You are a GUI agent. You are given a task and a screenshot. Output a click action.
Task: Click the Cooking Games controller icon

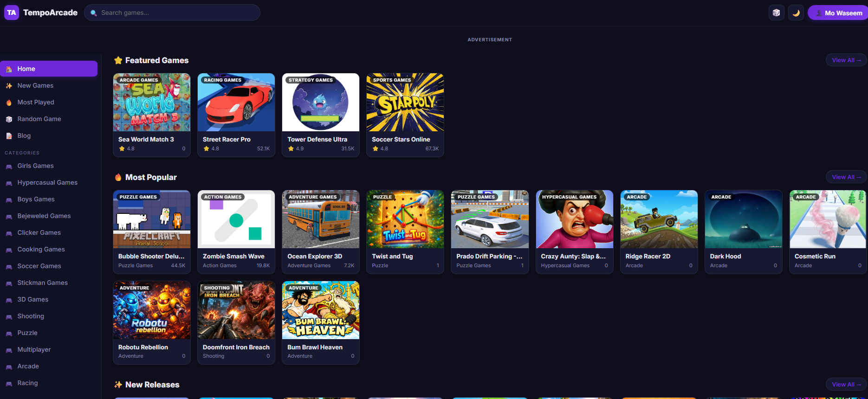9,250
